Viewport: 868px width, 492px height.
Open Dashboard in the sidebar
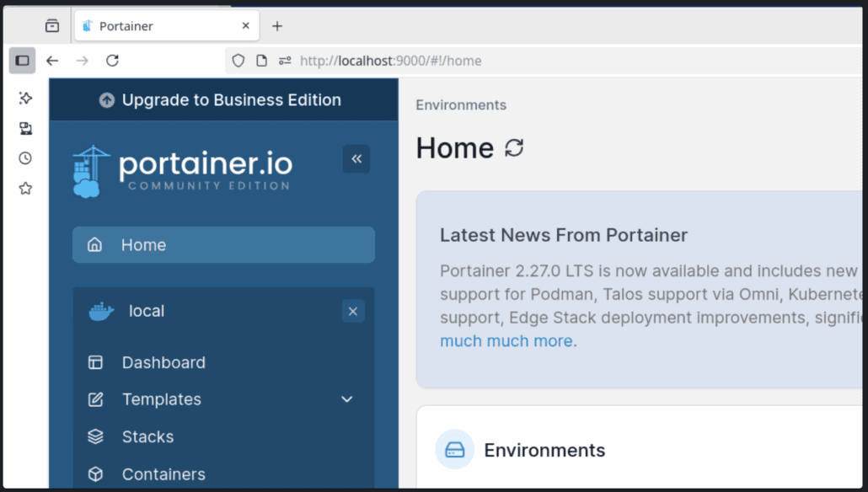[223, 362]
